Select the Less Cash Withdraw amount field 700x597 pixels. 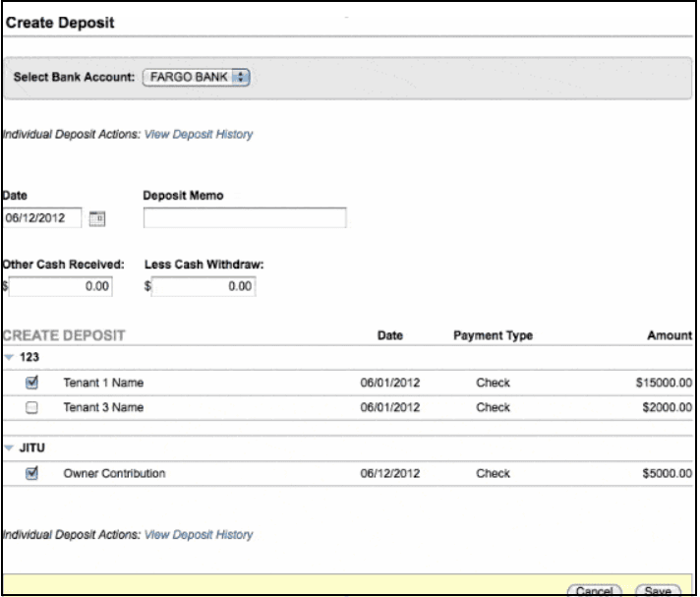(x=204, y=287)
